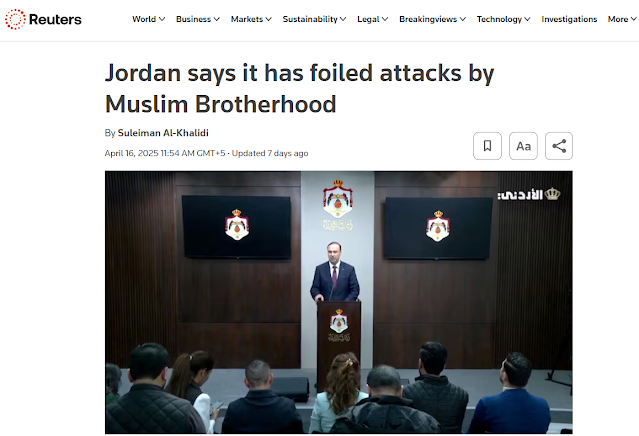The height and width of the screenshot is (436, 639).
Task: Share the article using the share icon
Action: 559,146
